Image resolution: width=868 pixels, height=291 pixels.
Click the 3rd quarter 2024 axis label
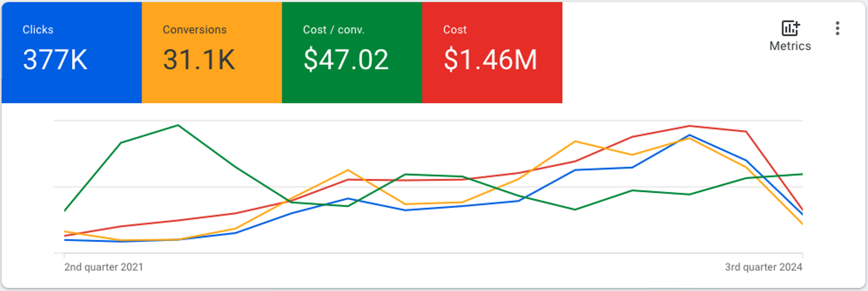pyautogui.click(x=763, y=267)
